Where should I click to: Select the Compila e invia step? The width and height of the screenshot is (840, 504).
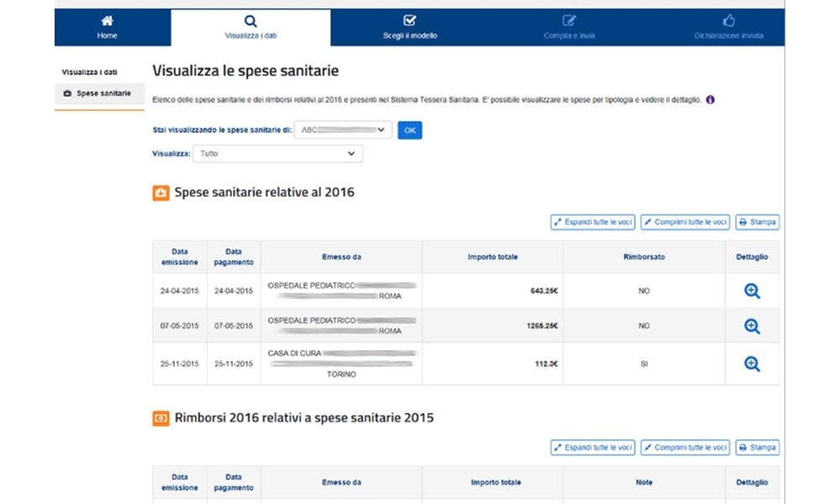570,27
